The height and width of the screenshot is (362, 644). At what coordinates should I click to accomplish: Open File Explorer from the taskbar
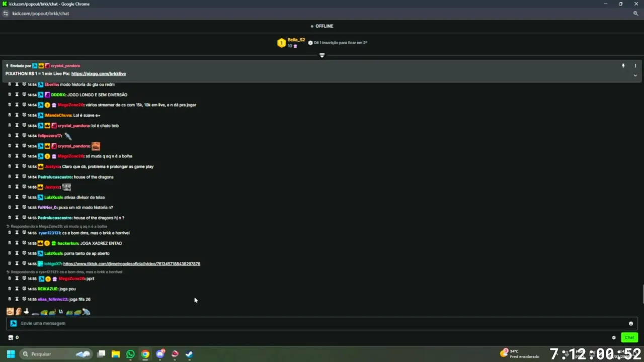116,354
